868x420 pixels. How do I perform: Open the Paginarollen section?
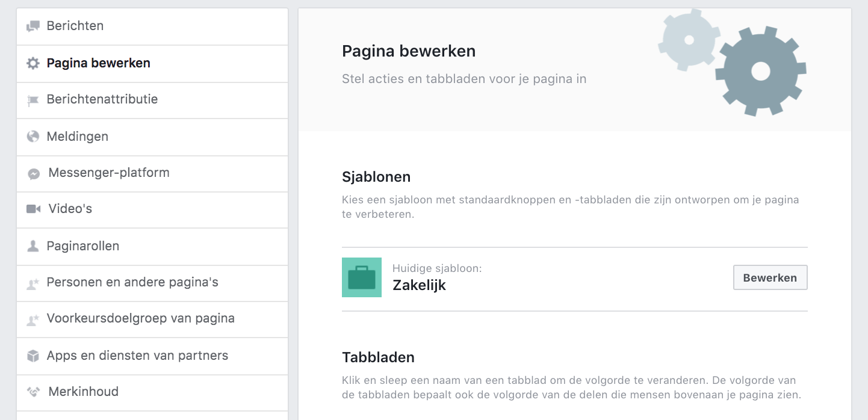[x=83, y=246]
